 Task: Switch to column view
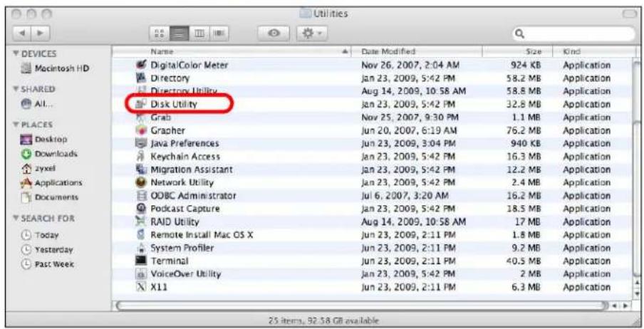coord(199,33)
